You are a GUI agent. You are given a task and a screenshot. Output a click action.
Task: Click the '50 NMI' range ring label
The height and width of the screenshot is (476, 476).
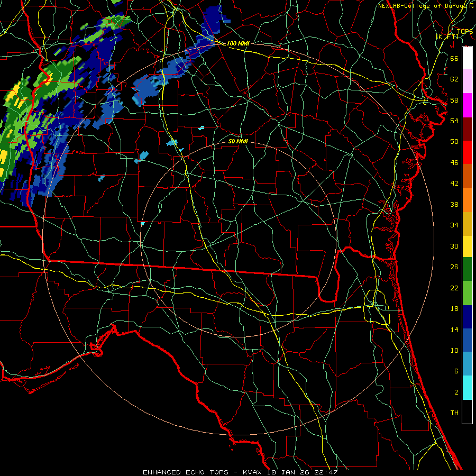pos(238,141)
